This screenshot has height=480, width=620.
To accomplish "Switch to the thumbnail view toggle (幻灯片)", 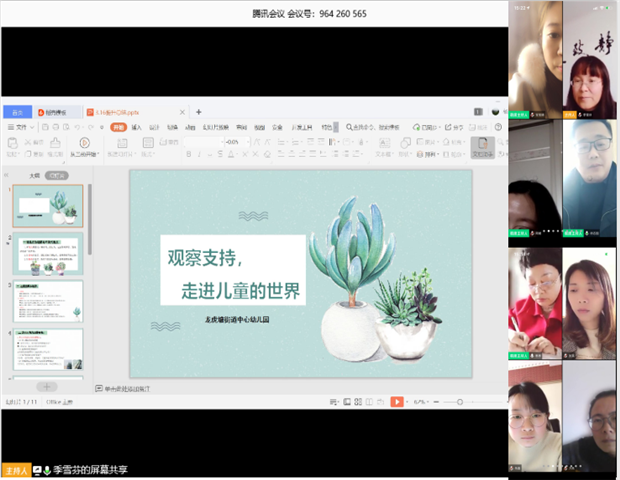I will pos(59,174).
